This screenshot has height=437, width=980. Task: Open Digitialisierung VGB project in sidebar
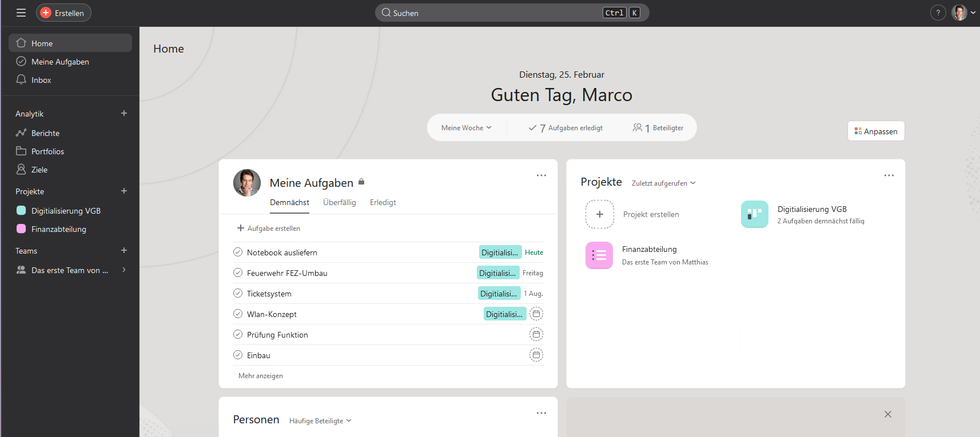[x=70, y=210]
